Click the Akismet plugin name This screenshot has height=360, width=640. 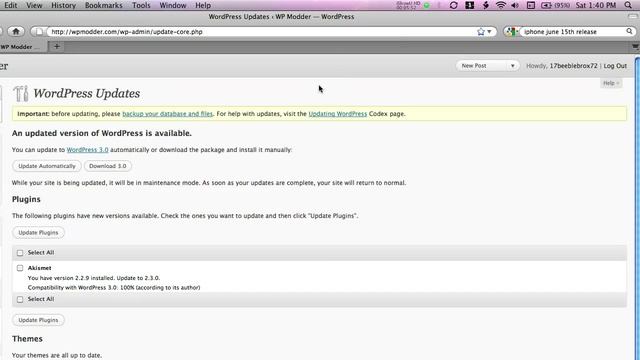pos(40,268)
